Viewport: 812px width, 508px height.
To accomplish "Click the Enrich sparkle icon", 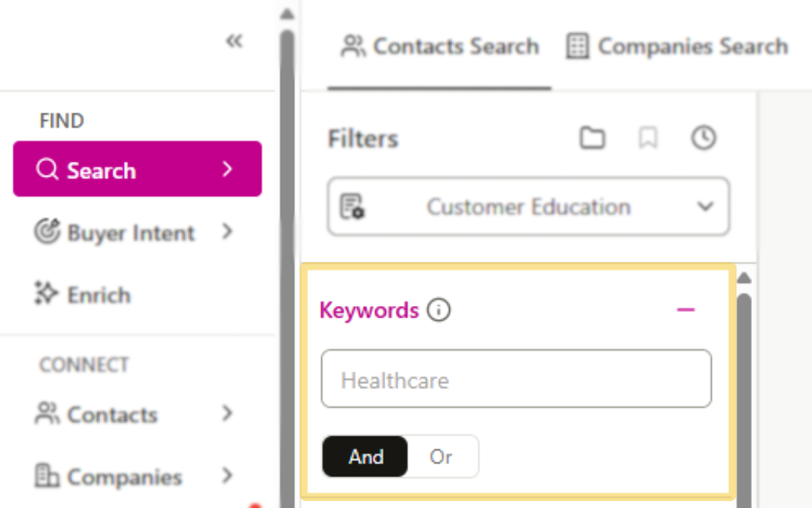I will coord(46,294).
